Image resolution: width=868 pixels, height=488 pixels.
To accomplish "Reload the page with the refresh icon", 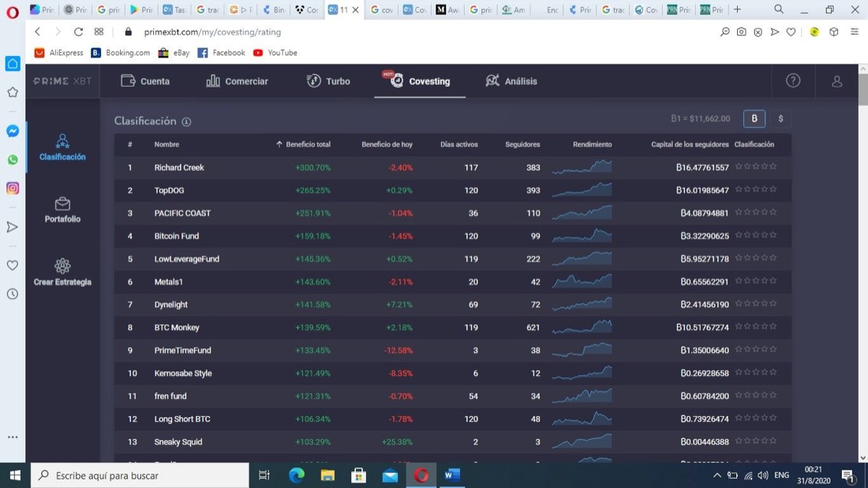I will pyautogui.click(x=78, y=32).
